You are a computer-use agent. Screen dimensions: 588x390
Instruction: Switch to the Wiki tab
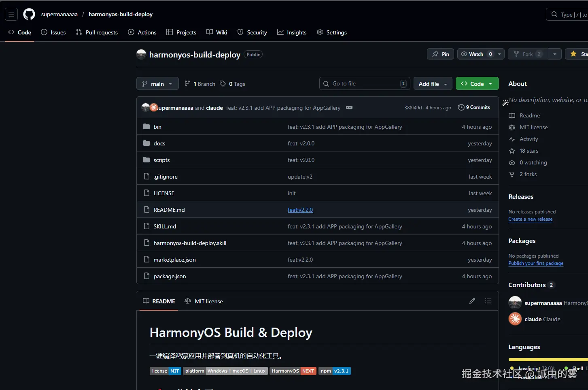coord(217,32)
